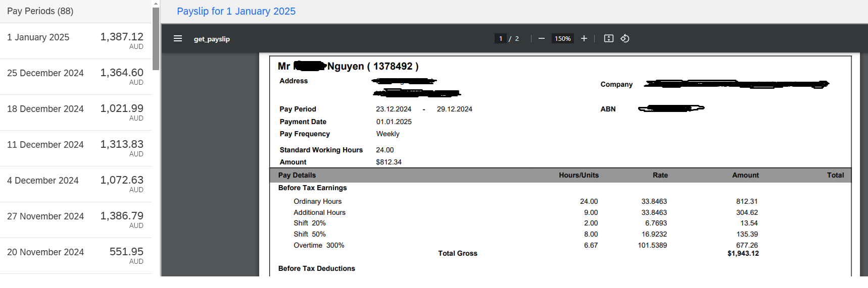Open the 20 November 2024 payslip

tap(76, 256)
